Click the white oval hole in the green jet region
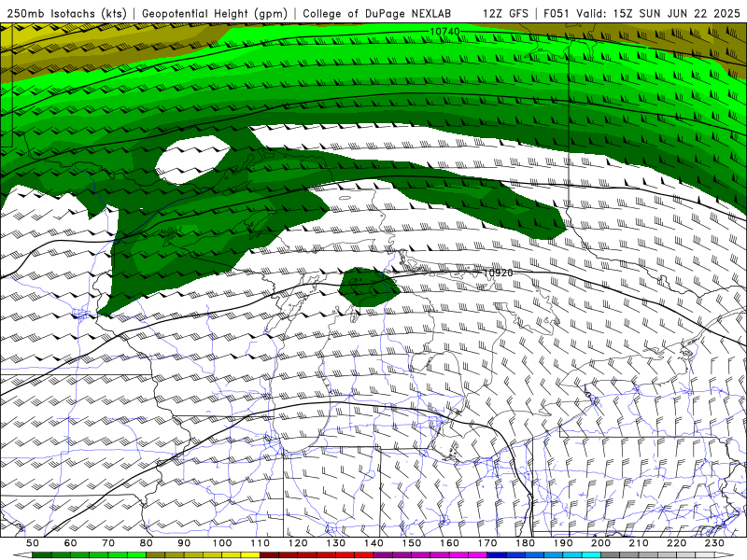The width and height of the screenshot is (747, 560). tap(193, 160)
